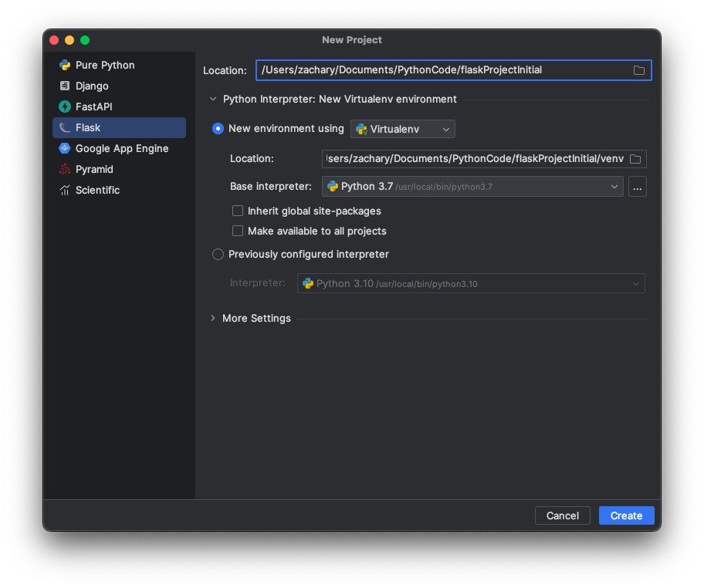Click the Google App Engine icon
Image resolution: width=704 pixels, height=588 pixels.
(65, 149)
